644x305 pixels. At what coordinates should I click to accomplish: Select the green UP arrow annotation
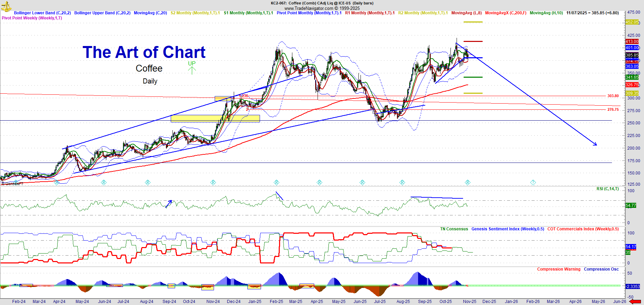tap(192, 67)
